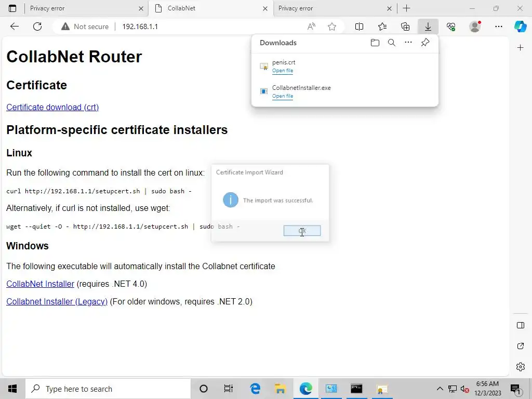Go back with the back arrow
This screenshot has height=399, width=532.
(x=14, y=26)
